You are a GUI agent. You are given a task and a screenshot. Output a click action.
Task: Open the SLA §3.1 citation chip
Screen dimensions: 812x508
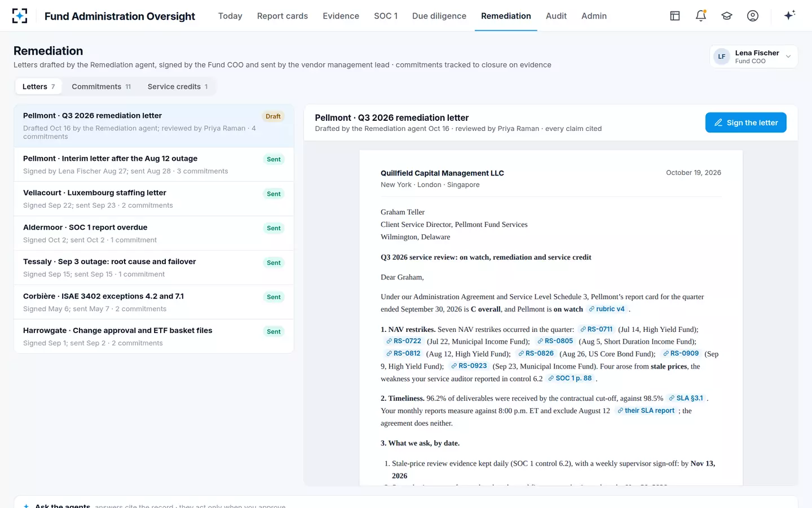pyautogui.click(x=686, y=398)
